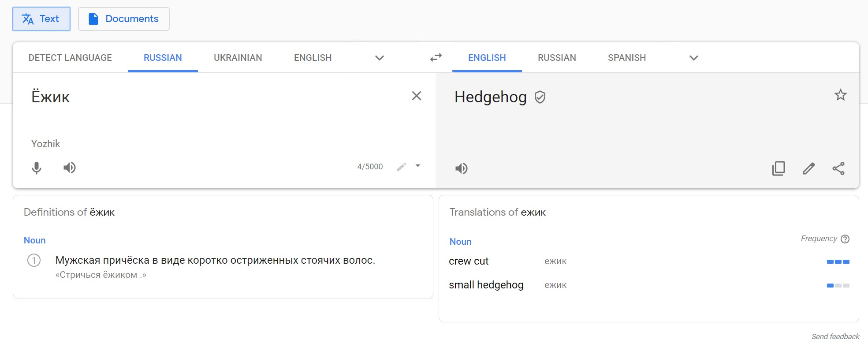Swap source and target languages
Screen dimensions: 868x355
[x=436, y=58]
